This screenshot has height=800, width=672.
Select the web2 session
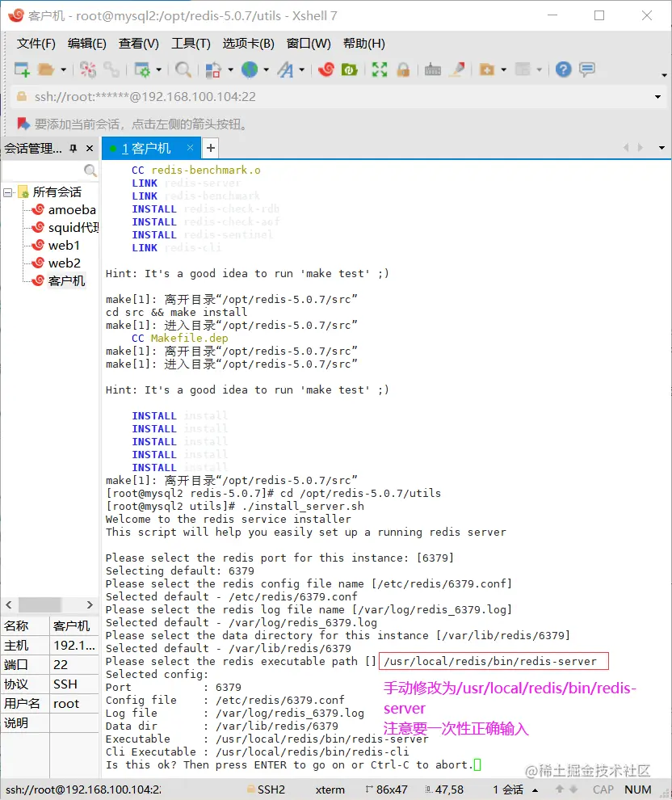65,263
